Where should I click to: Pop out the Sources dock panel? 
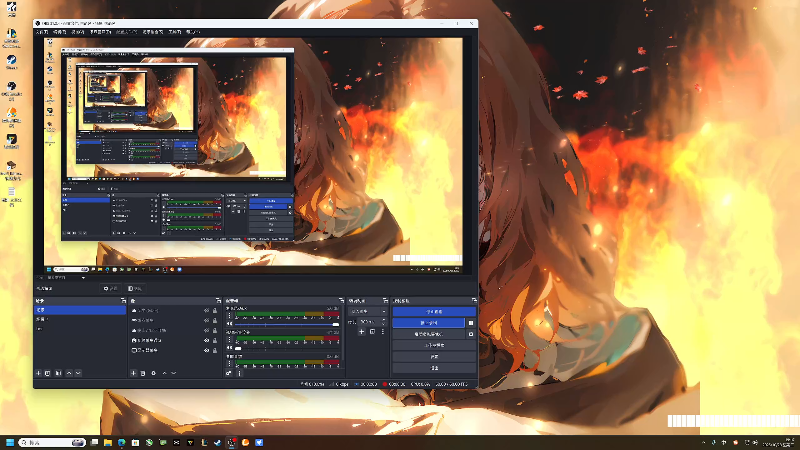point(218,301)
